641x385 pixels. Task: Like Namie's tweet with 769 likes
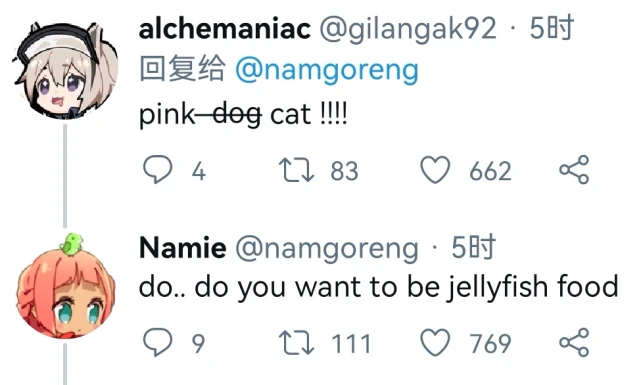point(435,342)
